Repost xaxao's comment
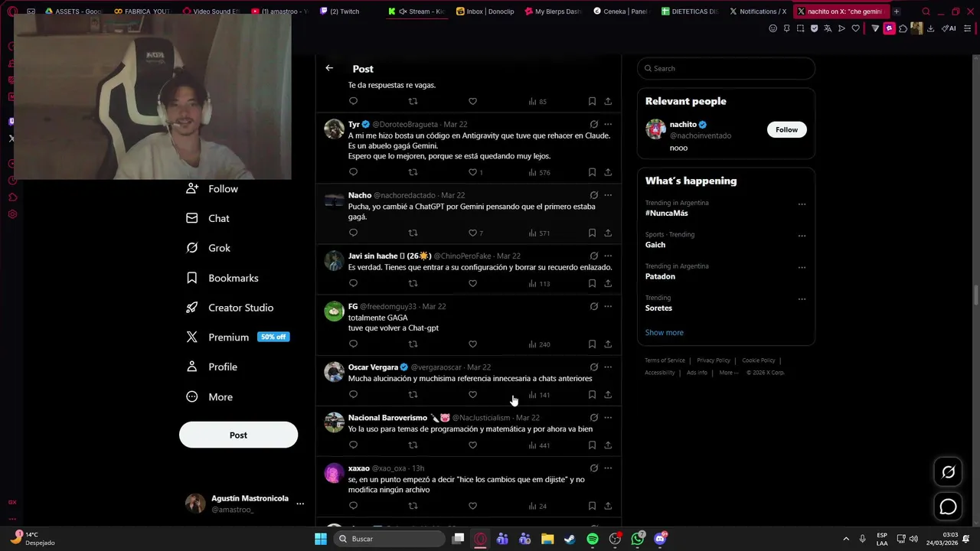The width and height of the screenshot is (980, 551). (413, 506)
